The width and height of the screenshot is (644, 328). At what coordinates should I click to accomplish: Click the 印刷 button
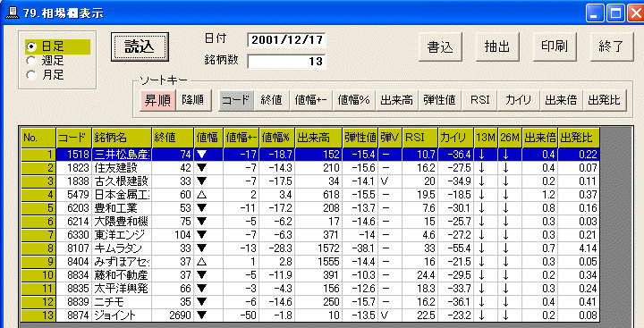coord(555,46)
